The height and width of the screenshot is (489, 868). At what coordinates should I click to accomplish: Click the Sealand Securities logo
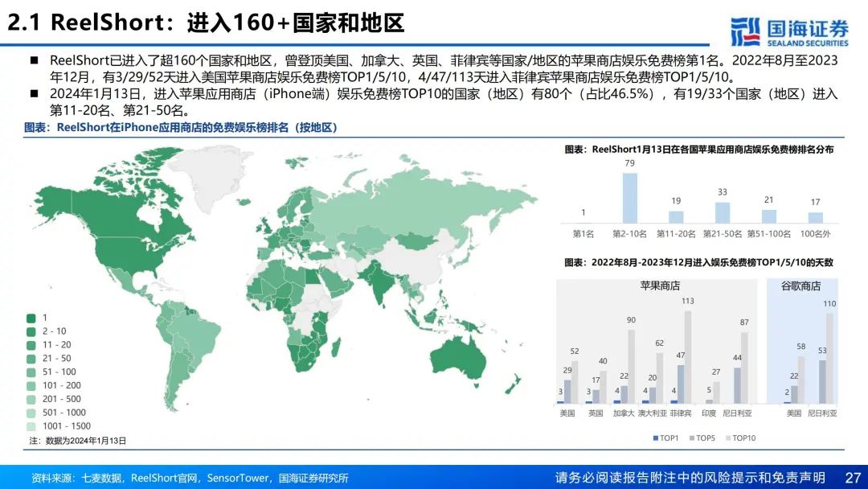(x=789, y=32)
